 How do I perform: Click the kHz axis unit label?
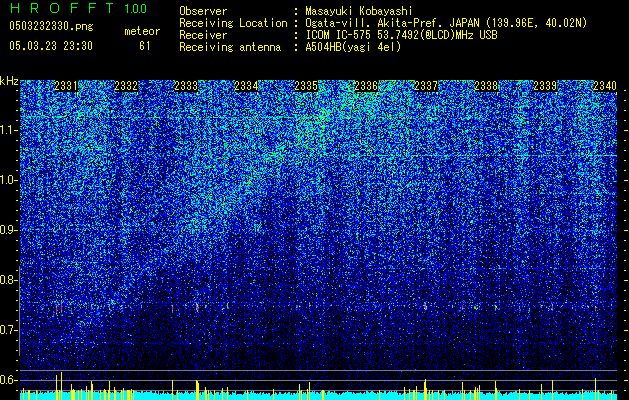click(x=9, y=81)
